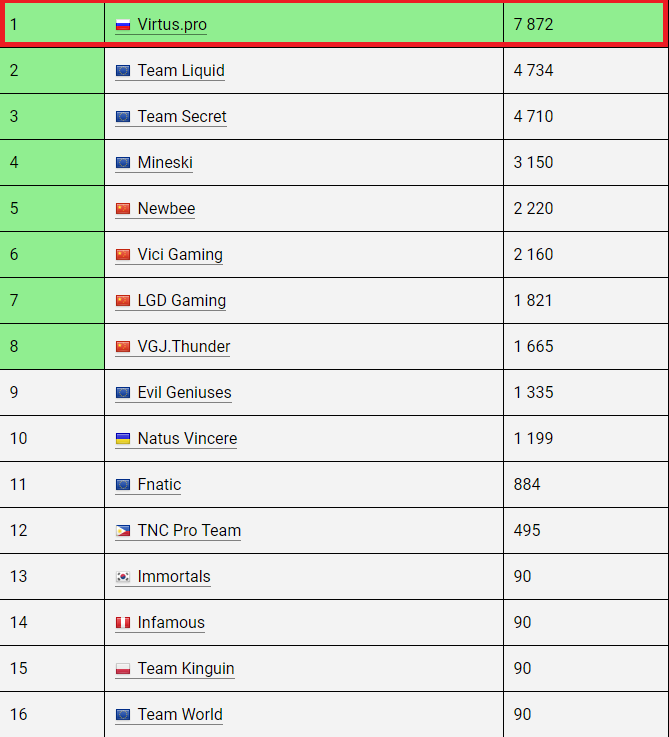Click the flag icon beside Newbee
Image resolution: width=669 pixels, height=737 pixels.
[123, 209]
